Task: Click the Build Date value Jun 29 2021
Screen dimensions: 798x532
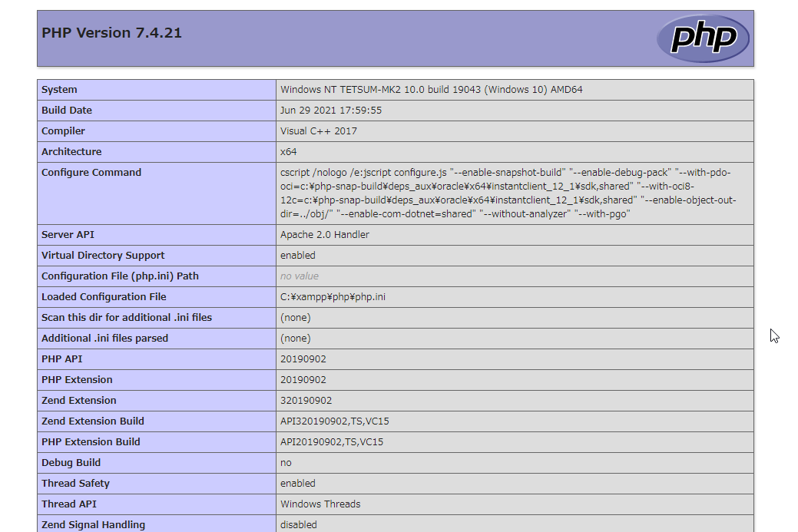Action: point(330,111)
